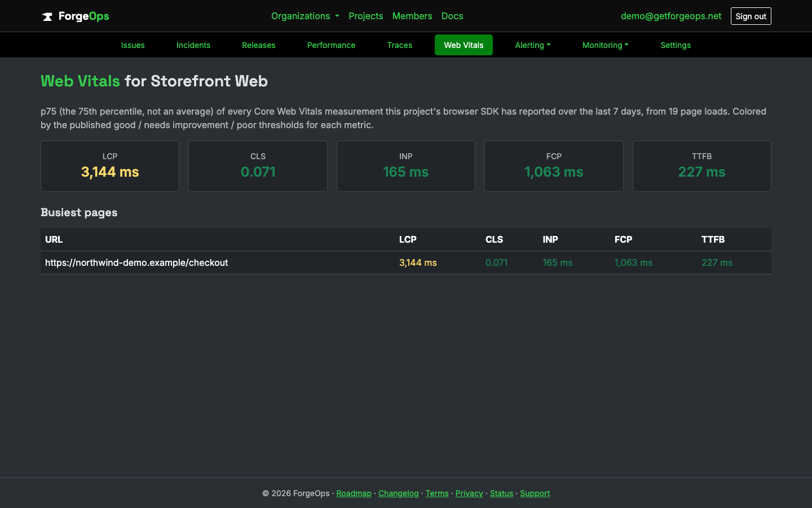The image size is (812, 508).
Task: Open the Privacy footer link
Action: [x=469, y=493]
